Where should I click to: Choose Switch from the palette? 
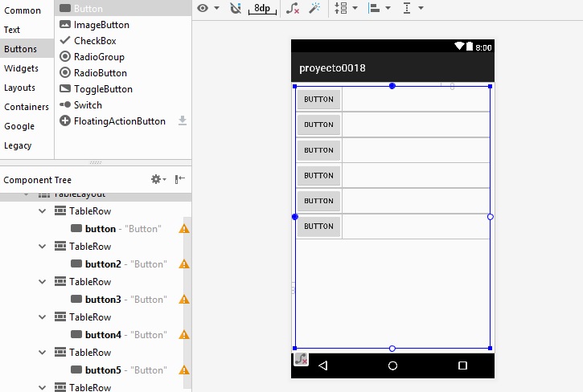(x=88, y=105)
